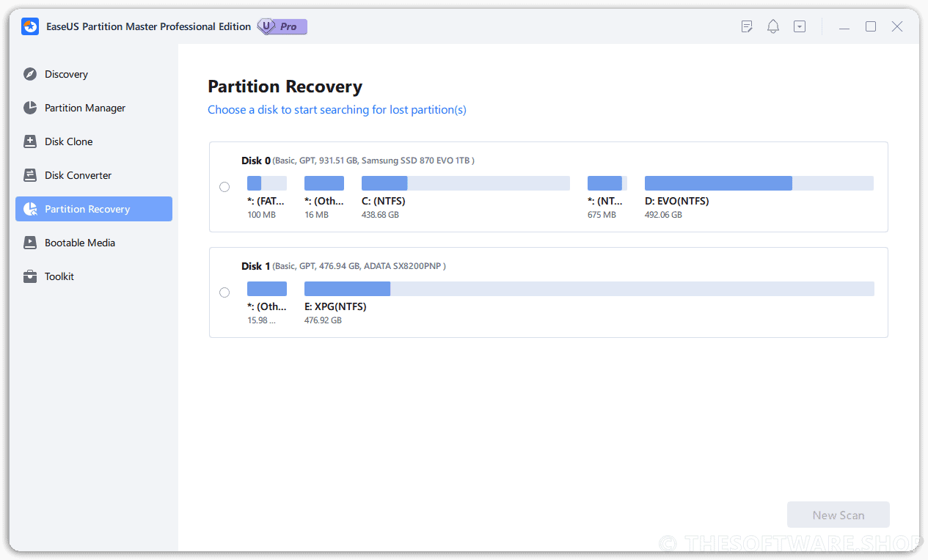Click the EaseUS app logo icon
This screenshot has width=928, height=560.
30,26
